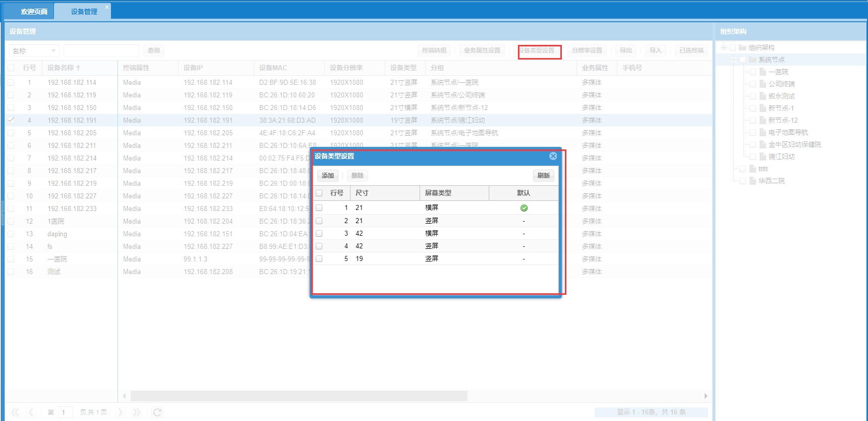868x421 pixels.
Task: Check the dialog row 5 (19 竖屏) checkbox
Action: [x=319, y=258]
